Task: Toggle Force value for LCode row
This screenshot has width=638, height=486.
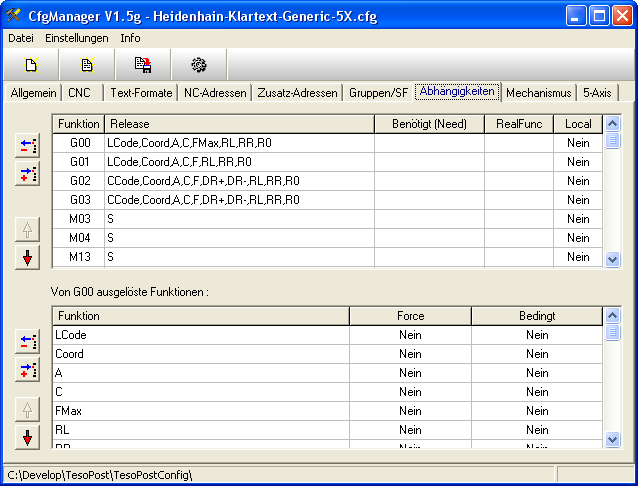Action: (410, 335)
